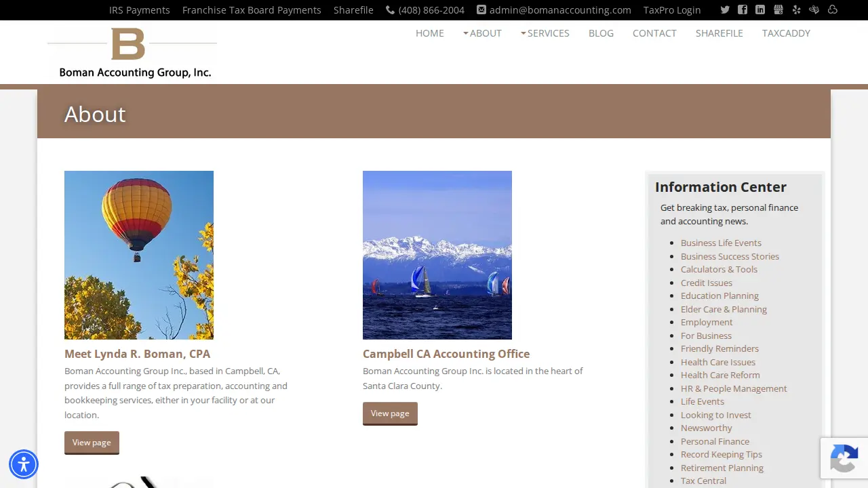Open the Education Planning link
The width and height of the screenshot is (868, 488).
click(719, 296)
